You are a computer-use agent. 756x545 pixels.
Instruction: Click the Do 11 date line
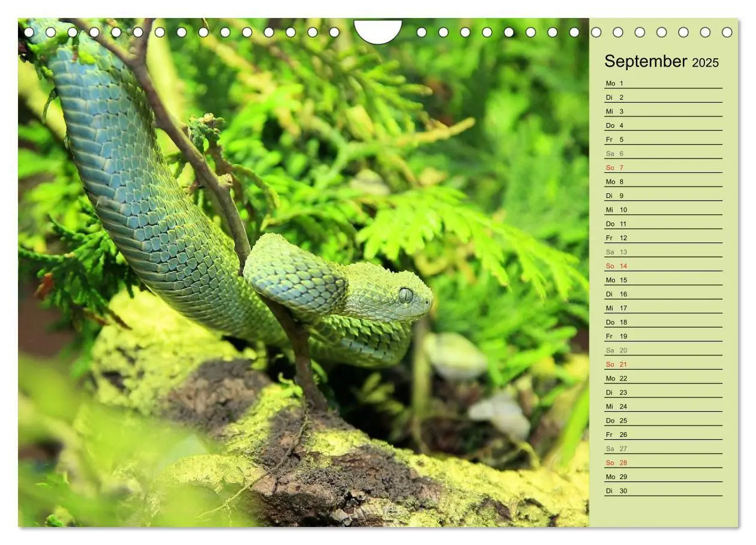663,224
